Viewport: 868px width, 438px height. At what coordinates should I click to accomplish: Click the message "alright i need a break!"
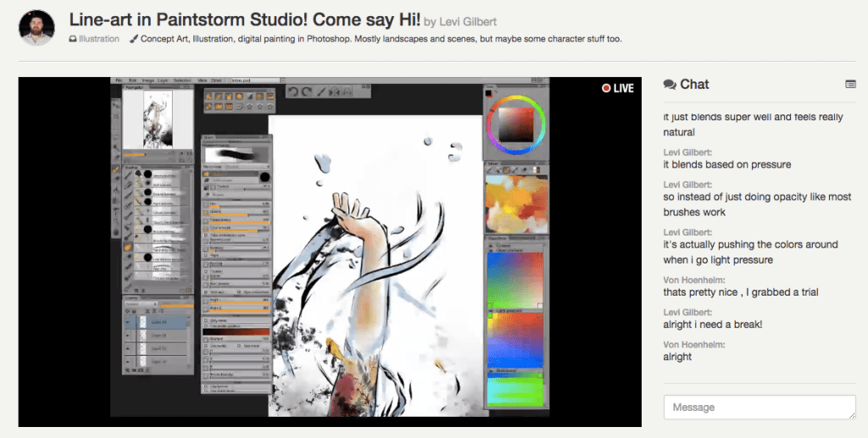tap(712, 324)
